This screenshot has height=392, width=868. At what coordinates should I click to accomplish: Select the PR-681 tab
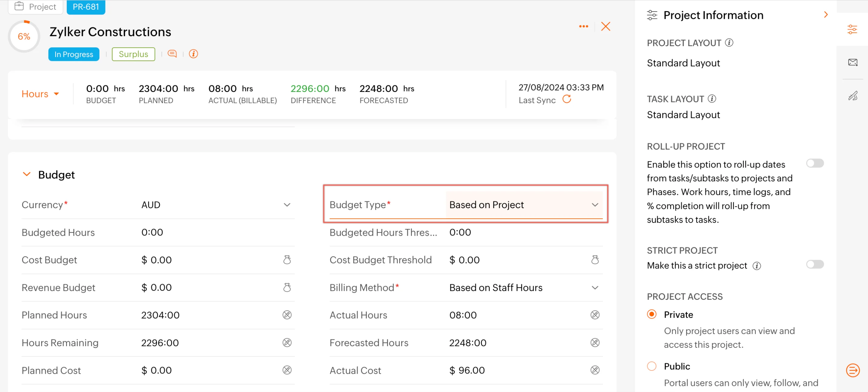86,6
